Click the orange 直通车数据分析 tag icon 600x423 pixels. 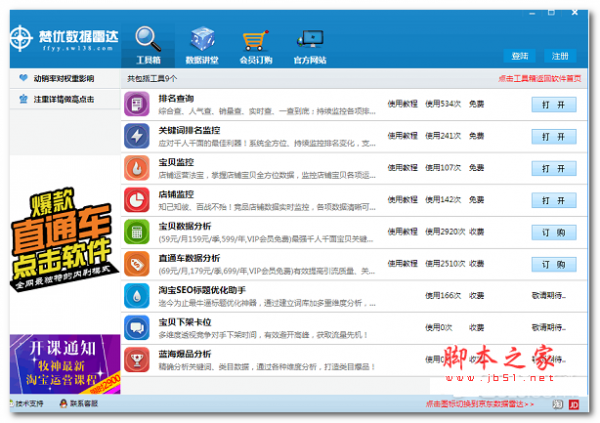click(x=137, y=263)
